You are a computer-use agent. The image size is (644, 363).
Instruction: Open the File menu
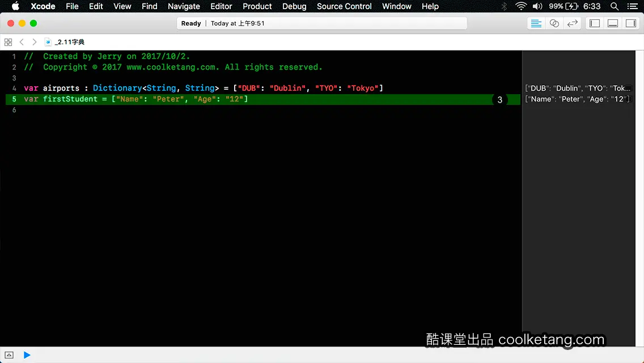(x=72, y=6)
